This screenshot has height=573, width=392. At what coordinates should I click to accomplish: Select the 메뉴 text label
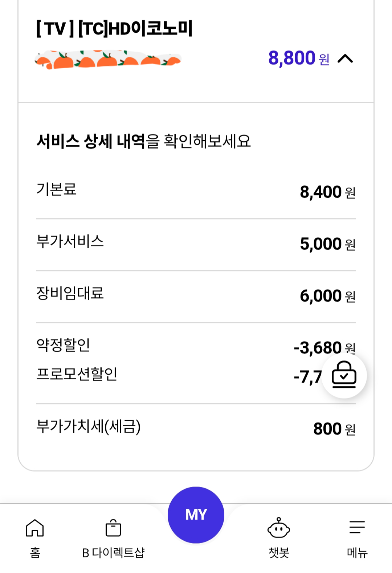357,553
